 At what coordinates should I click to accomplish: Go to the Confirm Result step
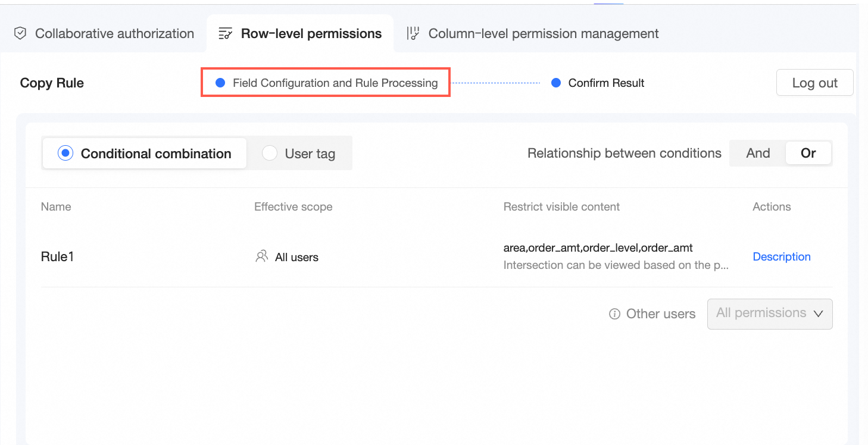[606, 83]
